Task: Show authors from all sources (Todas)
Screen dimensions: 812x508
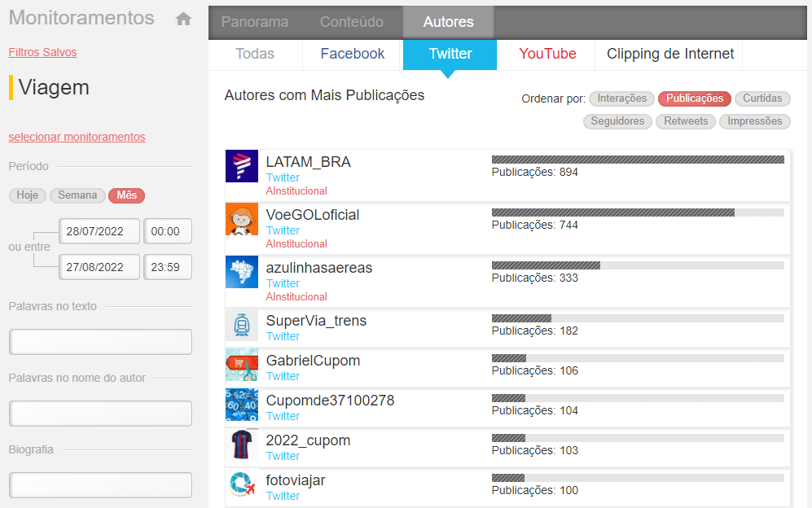Action: point(255,54)
